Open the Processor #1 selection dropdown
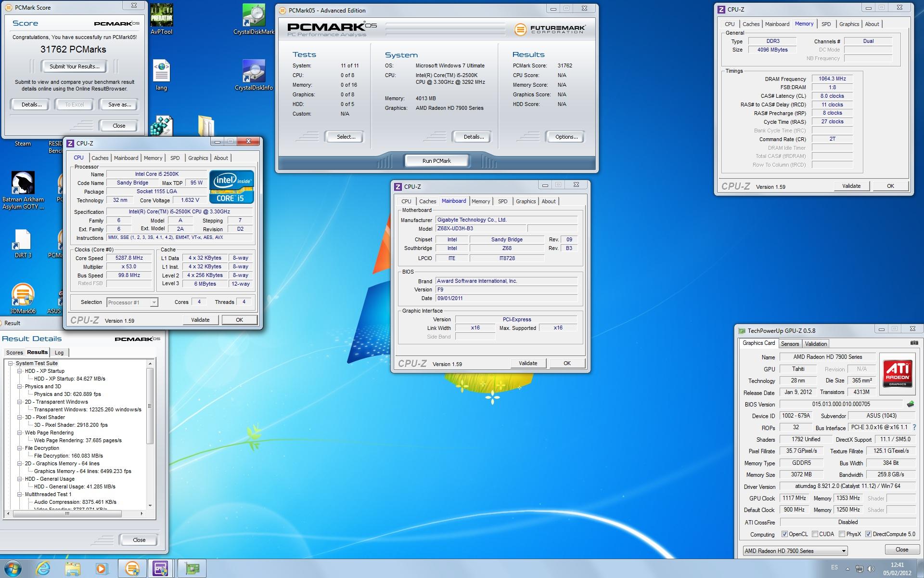 132,302
